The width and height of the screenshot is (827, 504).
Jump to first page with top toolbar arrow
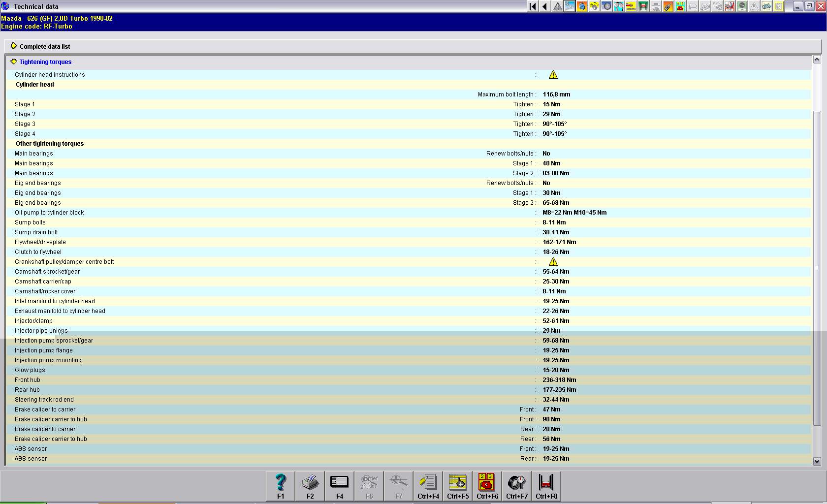[533, 6]
